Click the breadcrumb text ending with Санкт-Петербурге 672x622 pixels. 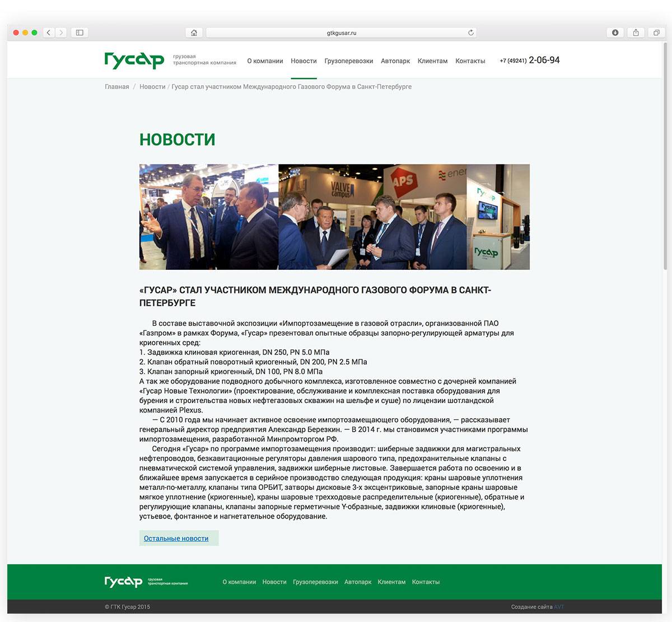tap(291, 87)
